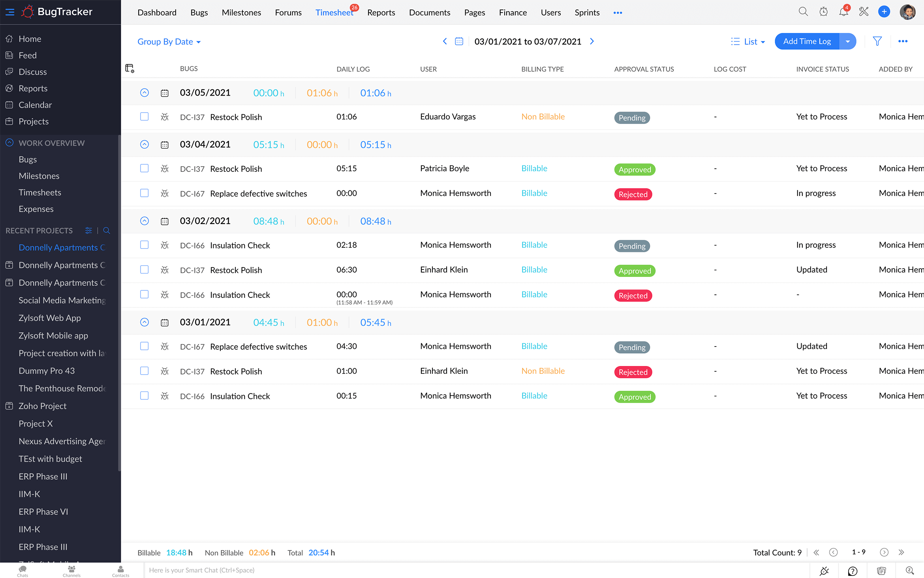The height and width of the screenshot is (578, 924).
Task: Click the bug icon on the Insulation Check row
Action: pyautogui.click(x=164, y=245)
